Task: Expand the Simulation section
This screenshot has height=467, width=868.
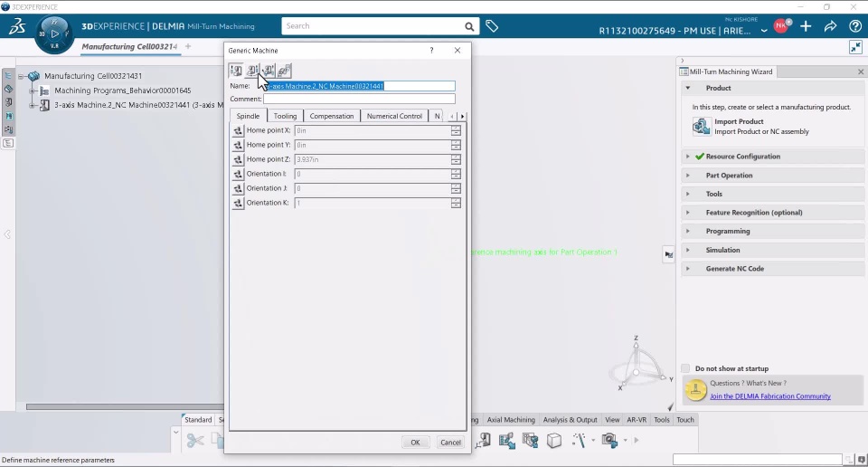Action: pos(688,251)
